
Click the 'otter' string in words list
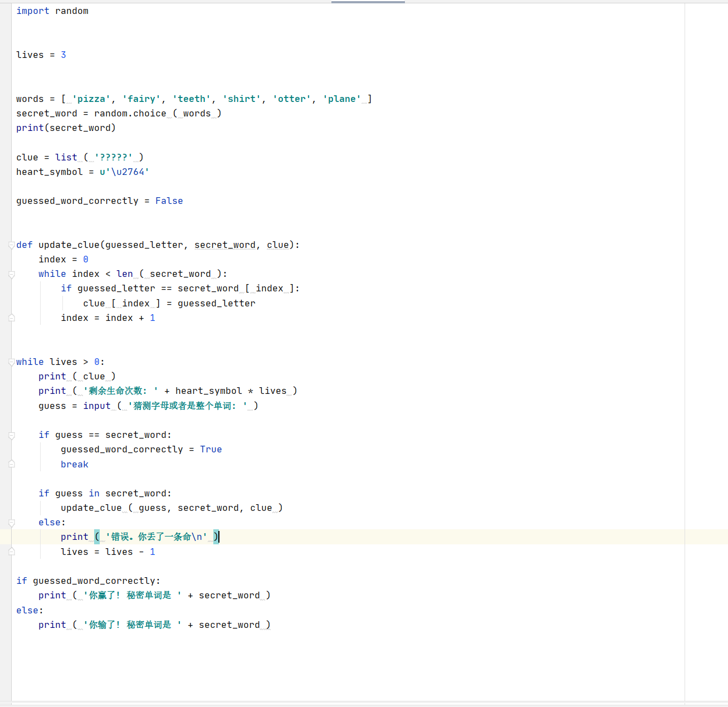click(292, 99)
